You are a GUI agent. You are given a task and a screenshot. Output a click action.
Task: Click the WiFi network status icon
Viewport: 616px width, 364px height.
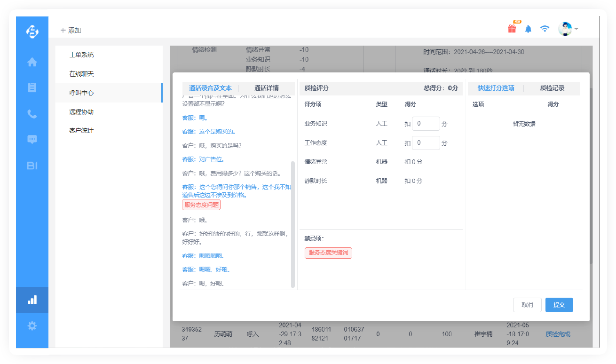tap(545, 29)
